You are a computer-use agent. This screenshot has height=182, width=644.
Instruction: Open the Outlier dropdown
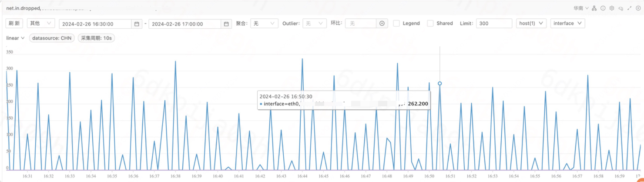click(x=314, y=24)
